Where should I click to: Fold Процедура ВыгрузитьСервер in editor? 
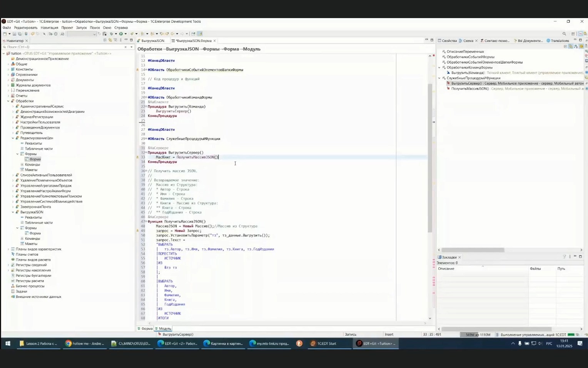coord(146,153)
